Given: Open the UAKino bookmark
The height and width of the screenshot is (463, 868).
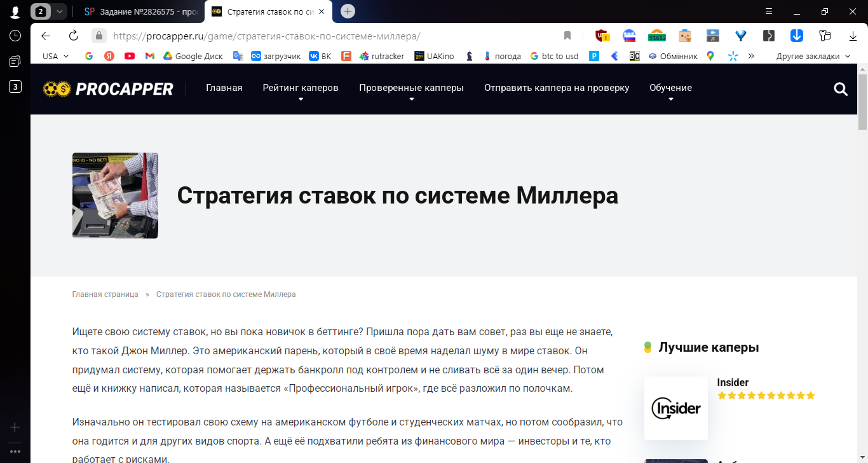Looking at the screenshot, I should (x=434, y=56).
